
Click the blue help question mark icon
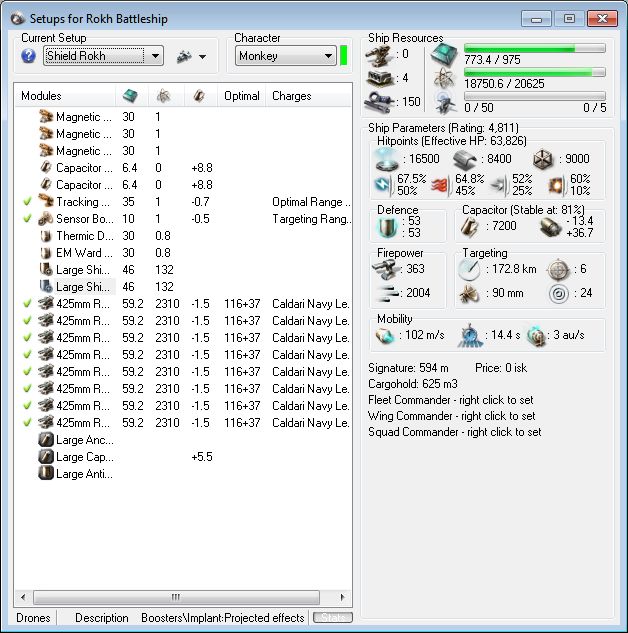pos(28,56)
